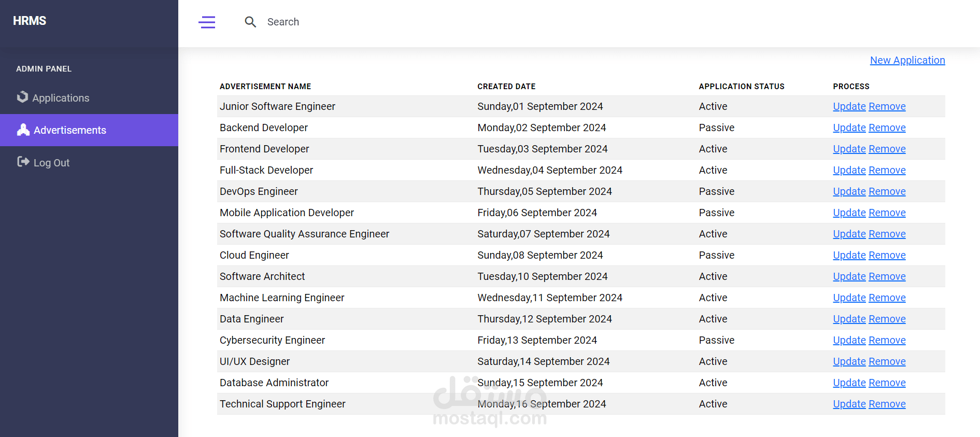The image size is (980, 437).
Task: Update the Cybersecurity Engineer advertisement
Action: tap(849, 340)
